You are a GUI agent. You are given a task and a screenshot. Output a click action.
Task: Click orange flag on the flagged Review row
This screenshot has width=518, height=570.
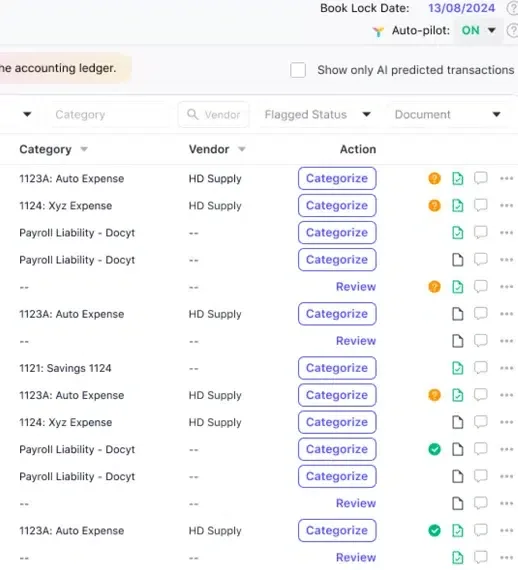coord(434,287)
